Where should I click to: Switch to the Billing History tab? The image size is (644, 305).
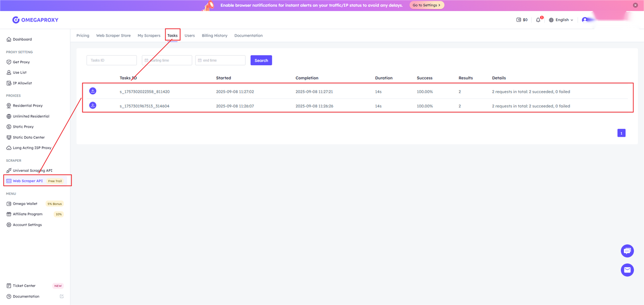pyautogui.click(x=214, y=36)
